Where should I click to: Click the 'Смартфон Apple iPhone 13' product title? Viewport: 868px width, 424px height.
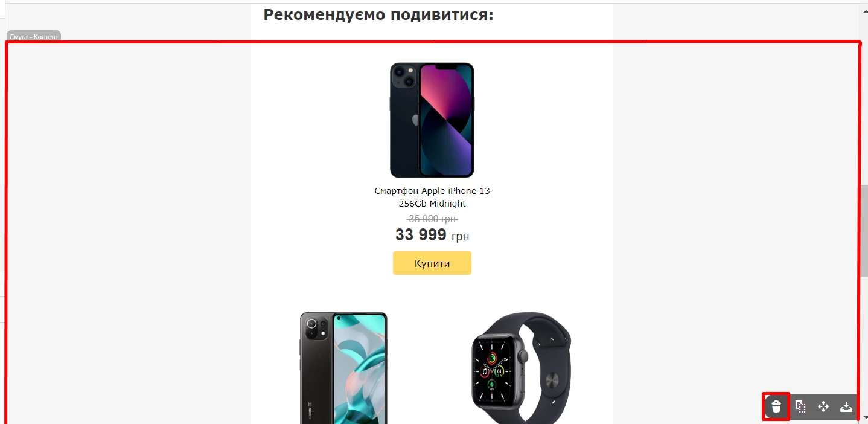pyautogui.click(x=432, y=191)
